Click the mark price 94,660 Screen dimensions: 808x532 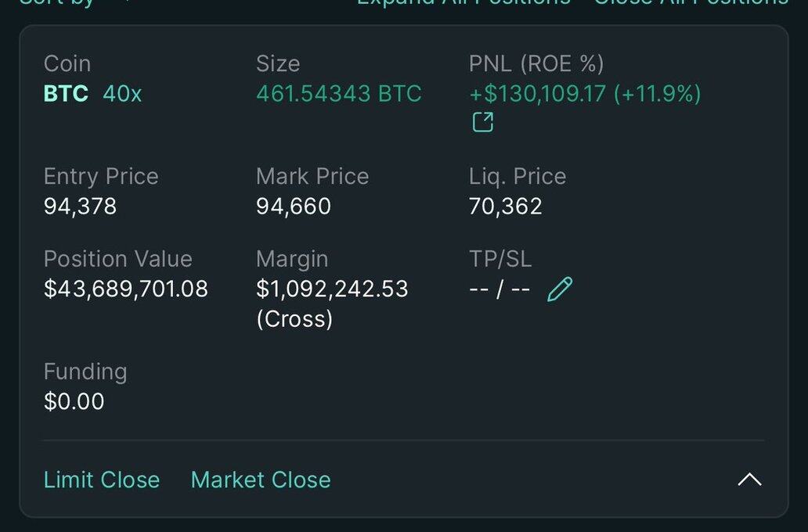pos(293,207)
